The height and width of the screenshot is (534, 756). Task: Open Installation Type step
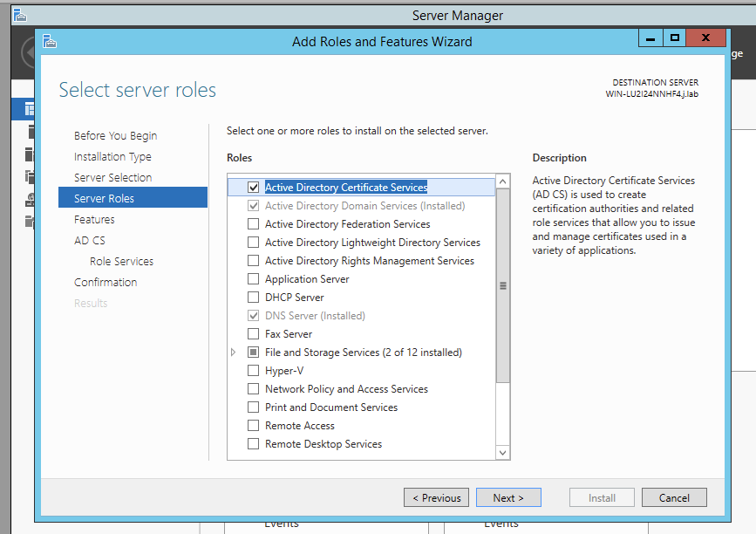112,157
